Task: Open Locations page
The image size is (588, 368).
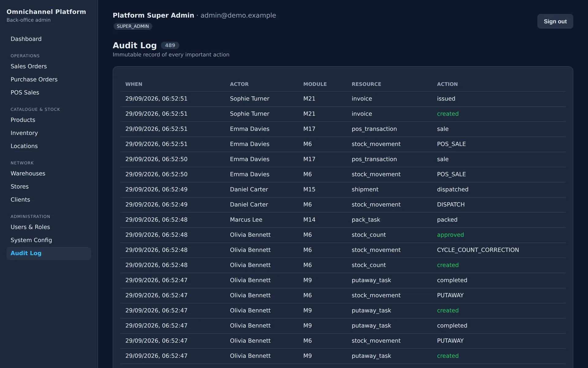Action: tap(49, 146)
